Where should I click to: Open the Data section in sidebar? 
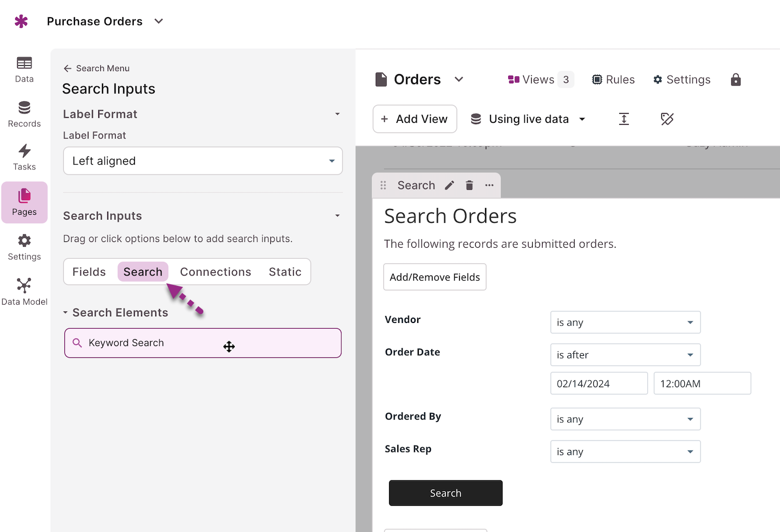tap(24, 70)
